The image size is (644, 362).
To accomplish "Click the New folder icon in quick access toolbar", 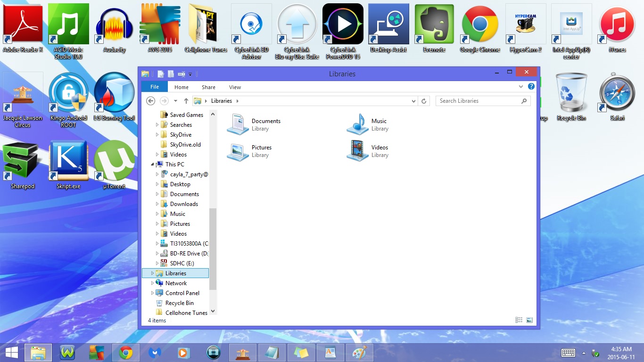I will (171, 74).
